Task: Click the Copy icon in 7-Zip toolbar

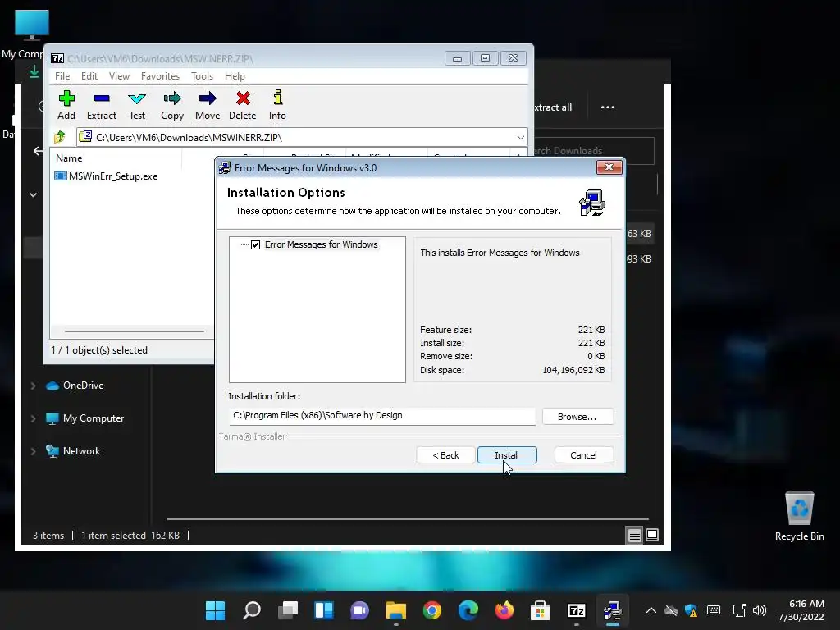Action: pos(172,105)
